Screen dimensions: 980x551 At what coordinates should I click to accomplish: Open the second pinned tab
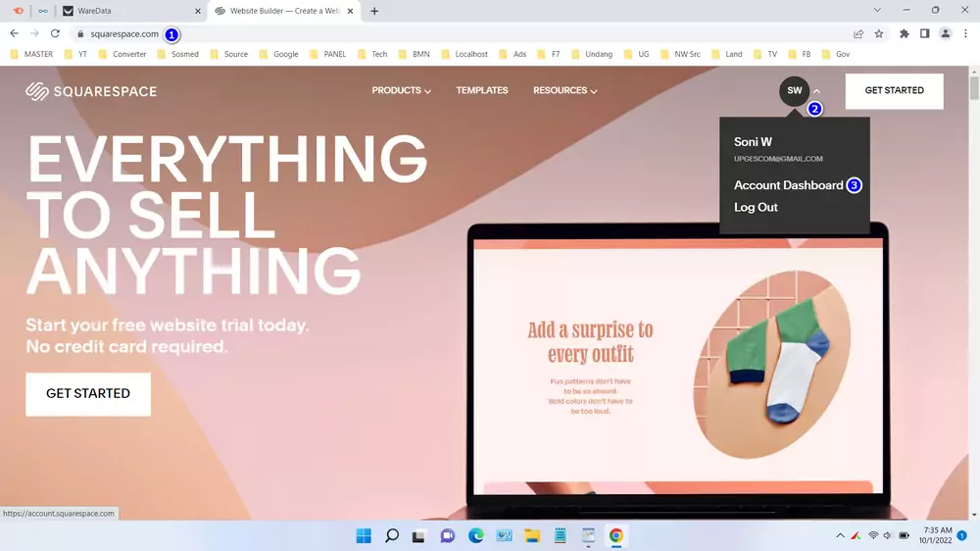(x=42, y=11)
